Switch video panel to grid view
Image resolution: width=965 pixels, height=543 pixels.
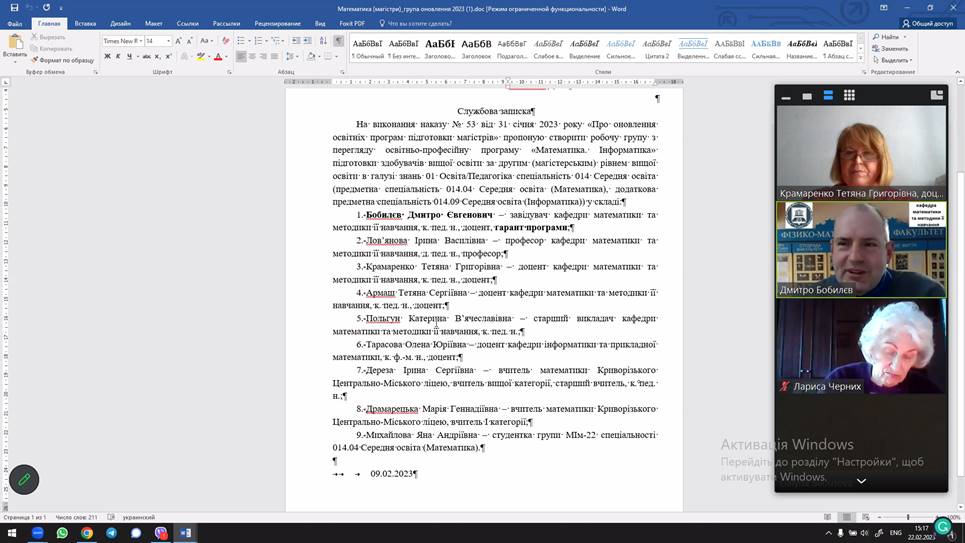tap(849, 95)
